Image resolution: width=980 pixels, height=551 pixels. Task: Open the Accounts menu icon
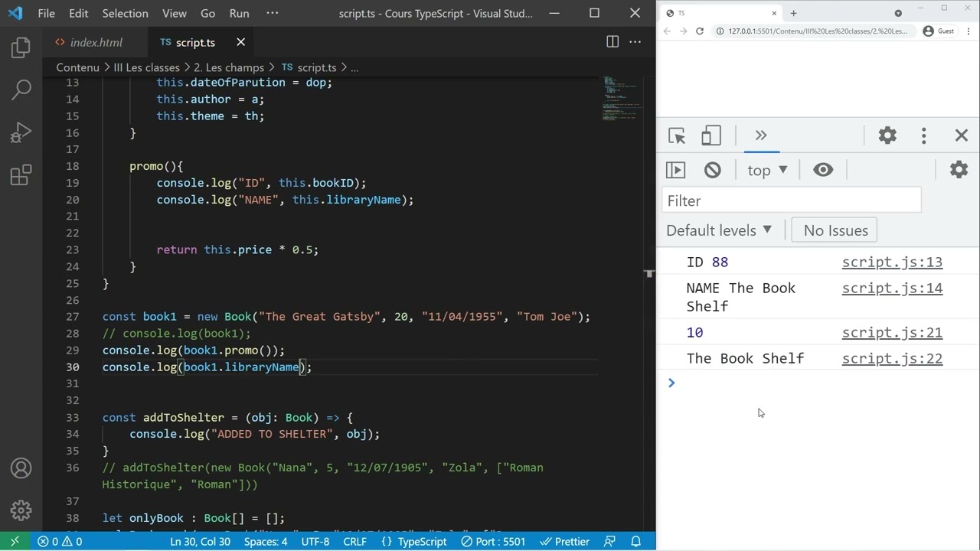(21, 468)
